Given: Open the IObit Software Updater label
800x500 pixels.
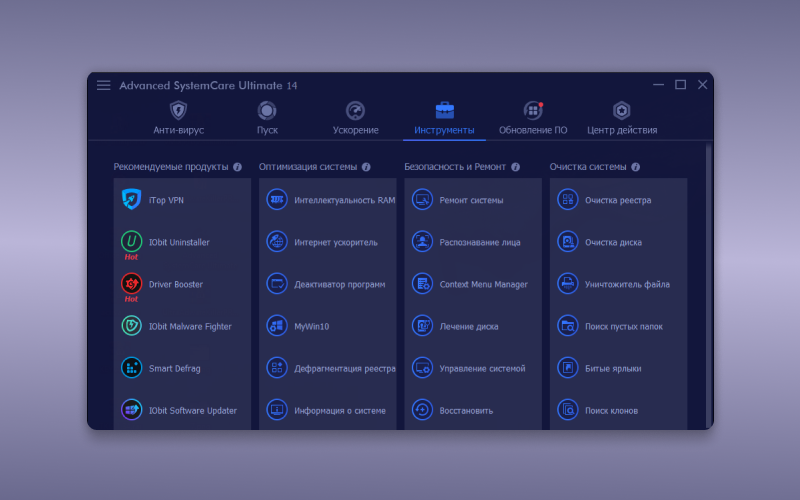Looking at the screenshot, I should coord(193,411).
